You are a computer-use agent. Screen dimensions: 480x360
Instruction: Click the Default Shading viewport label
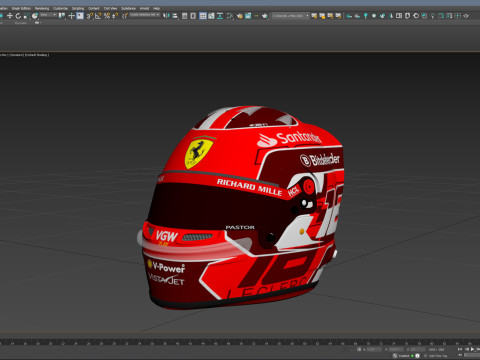37,55
